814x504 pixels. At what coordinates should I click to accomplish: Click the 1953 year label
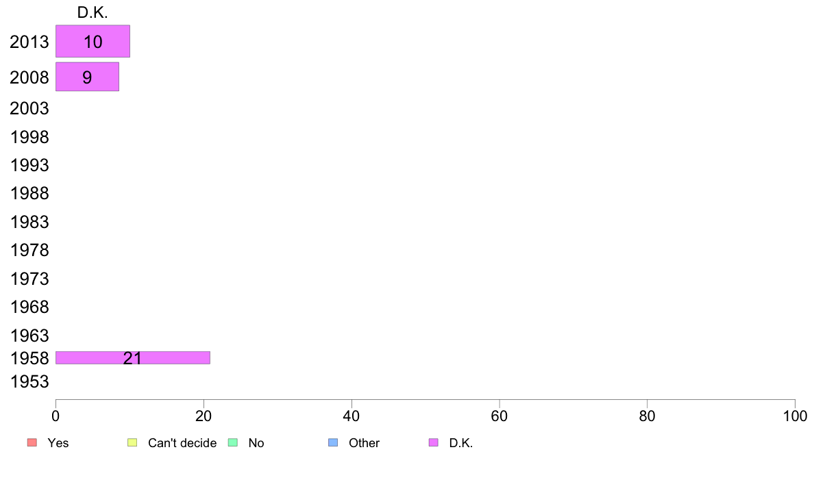tap(29, 381)
